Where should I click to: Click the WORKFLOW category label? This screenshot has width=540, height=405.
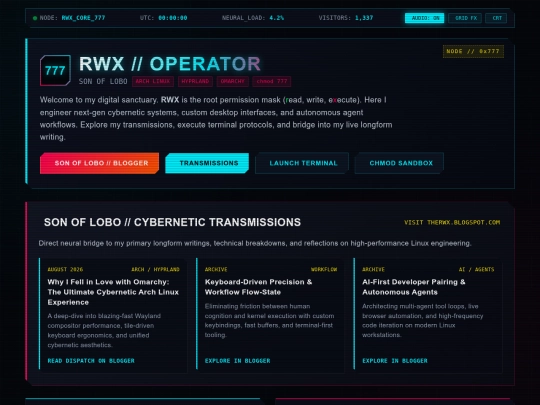tap(324, 269)
